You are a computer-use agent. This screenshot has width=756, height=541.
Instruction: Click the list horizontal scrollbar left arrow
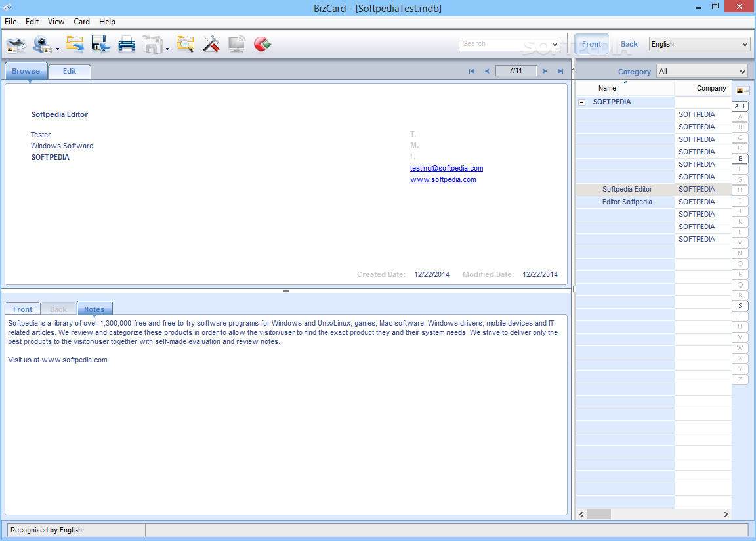click(x=581, y=515)
